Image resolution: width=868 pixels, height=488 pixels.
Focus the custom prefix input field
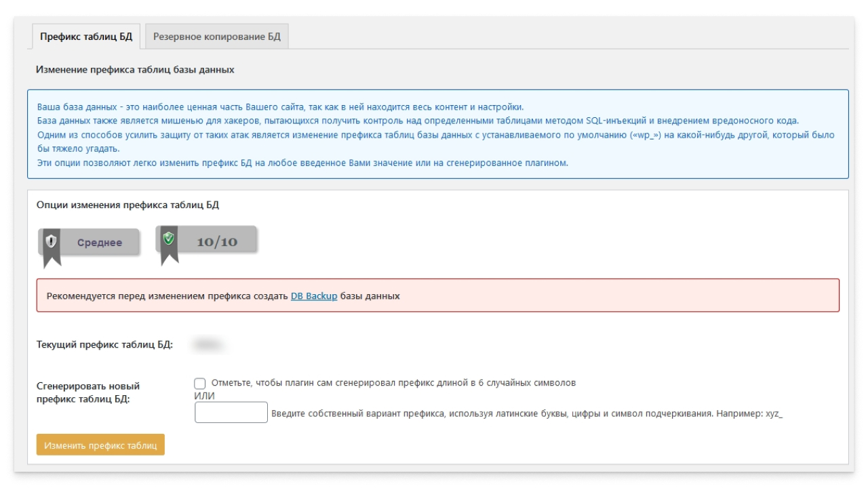(231, 413)
